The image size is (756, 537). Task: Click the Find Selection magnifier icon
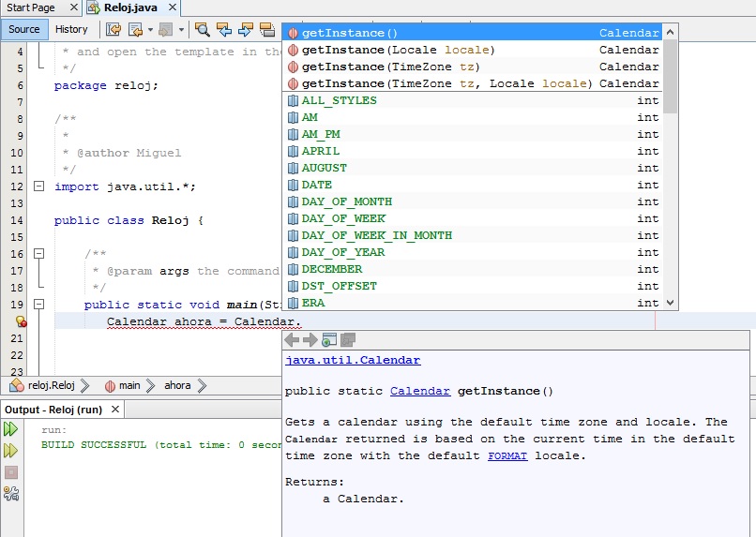point(202,29)
